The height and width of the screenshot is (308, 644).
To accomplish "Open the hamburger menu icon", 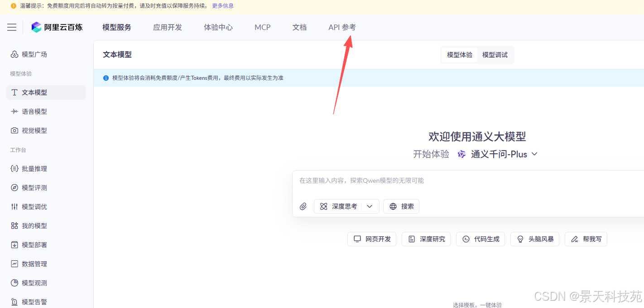I will click(12, 27).
